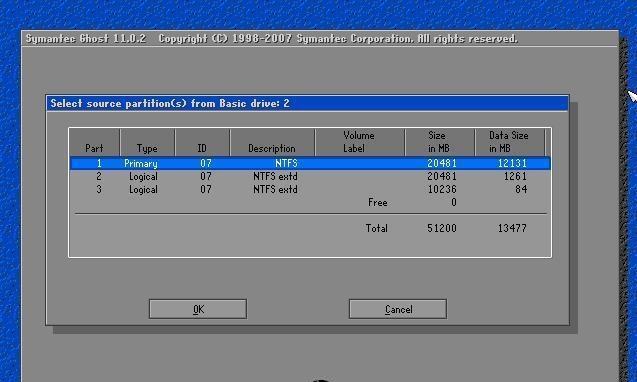Viewport: 637px width, 382px height.
Task: Click the 12131 data size value
Action: coord(512,163)
